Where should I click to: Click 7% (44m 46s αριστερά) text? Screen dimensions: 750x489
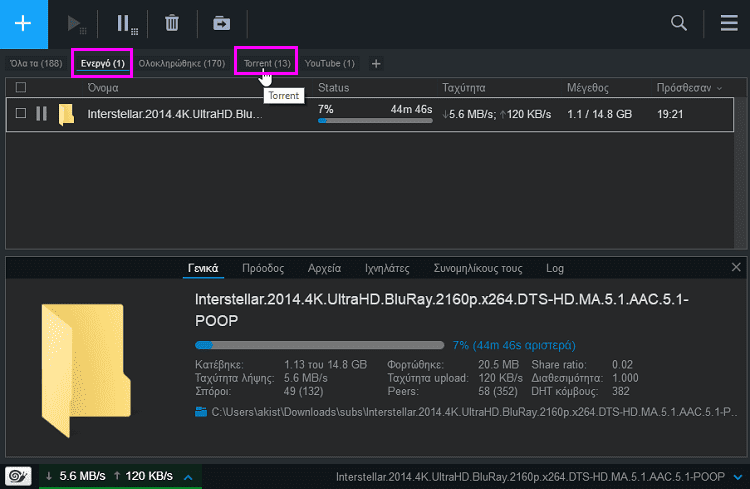[x=514, y=345]
